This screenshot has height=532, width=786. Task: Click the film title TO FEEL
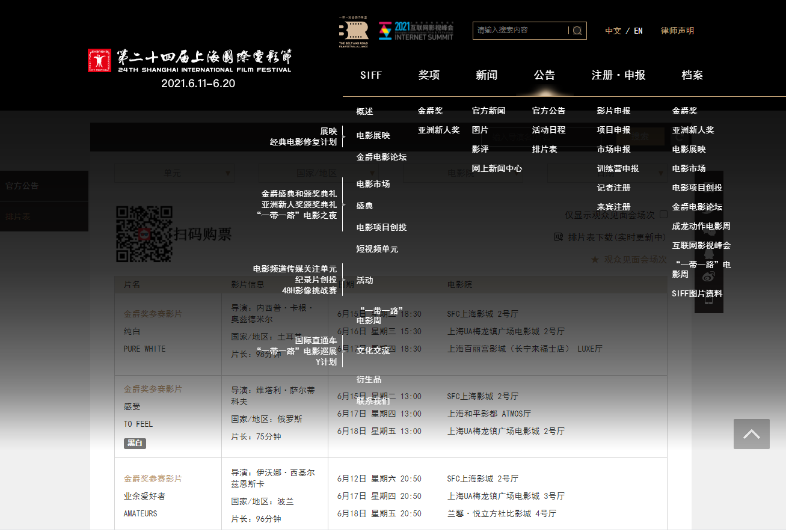click(138, 424)
